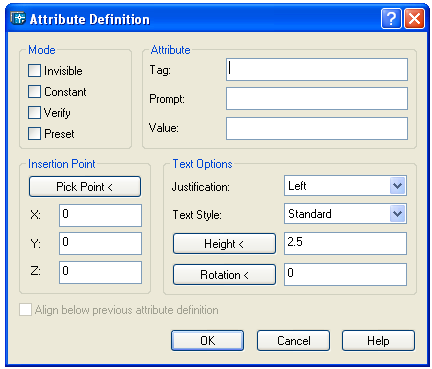Viewport: 432px width, 369px height.
Task: Focus the Prompt text field
Action: [x=317, y=99]
